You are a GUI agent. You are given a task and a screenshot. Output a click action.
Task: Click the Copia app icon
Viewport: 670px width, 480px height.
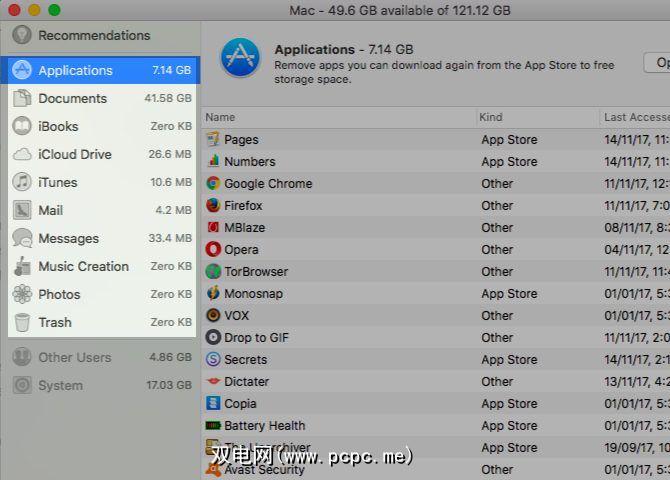213,403
